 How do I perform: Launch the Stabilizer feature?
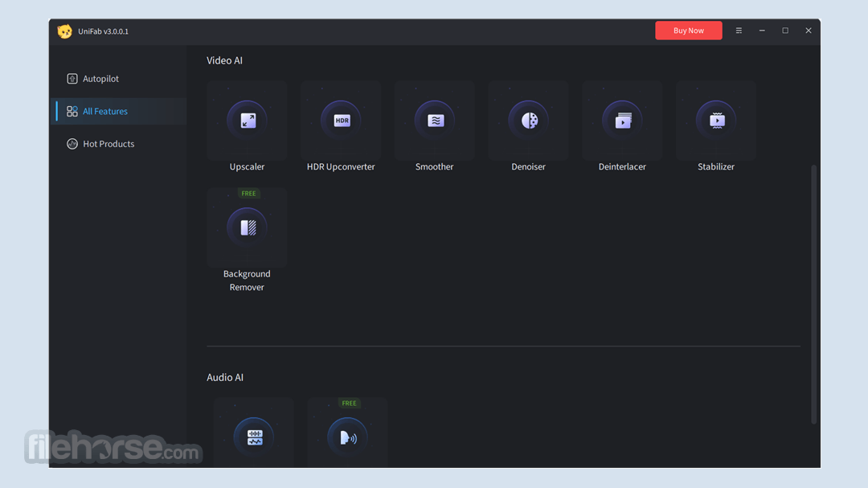pos(716,121)
